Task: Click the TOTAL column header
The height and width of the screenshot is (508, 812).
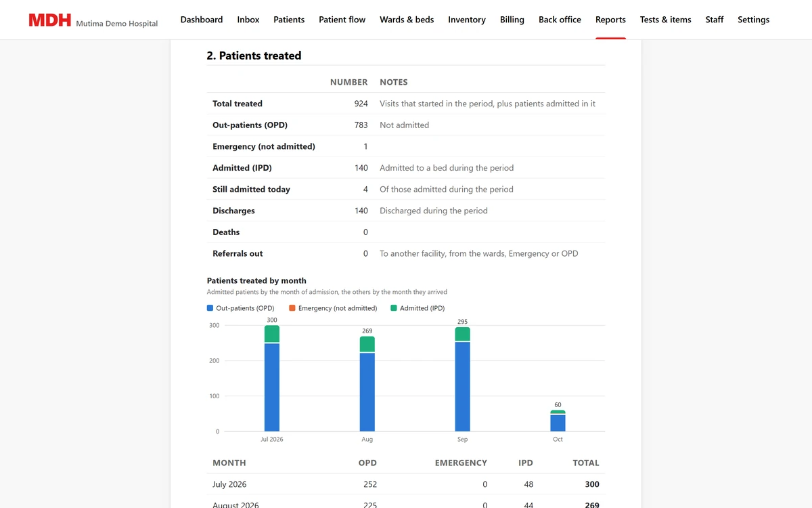Action: click(x=586, y=463)
